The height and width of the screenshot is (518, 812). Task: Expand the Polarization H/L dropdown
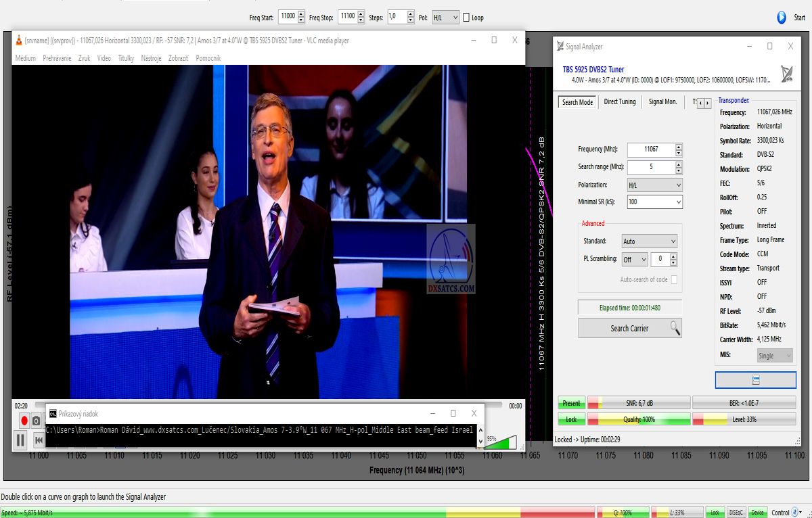tap(654, 185)
